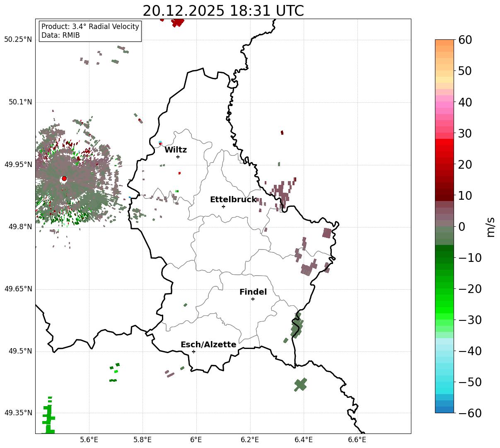Image resolution: width=500 pixels, height=448 pixels.
Task: Click the 6.2°E longitude tick label
Action: [x=250, y=440]
